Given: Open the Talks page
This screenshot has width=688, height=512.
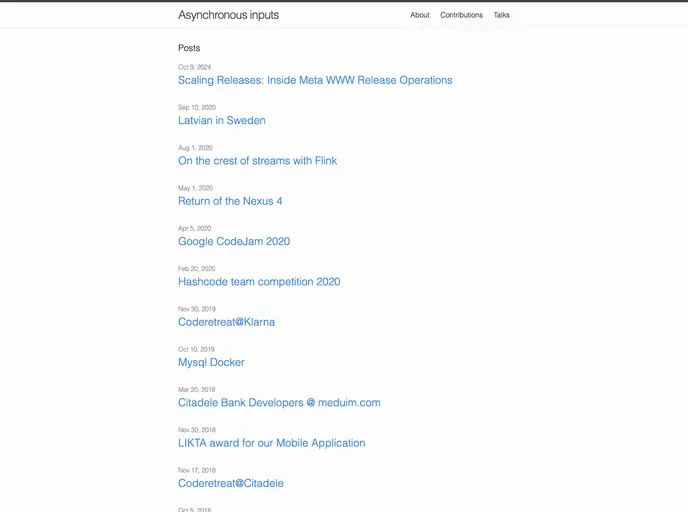Looking at the screenshot, I should tap(501, 15).
